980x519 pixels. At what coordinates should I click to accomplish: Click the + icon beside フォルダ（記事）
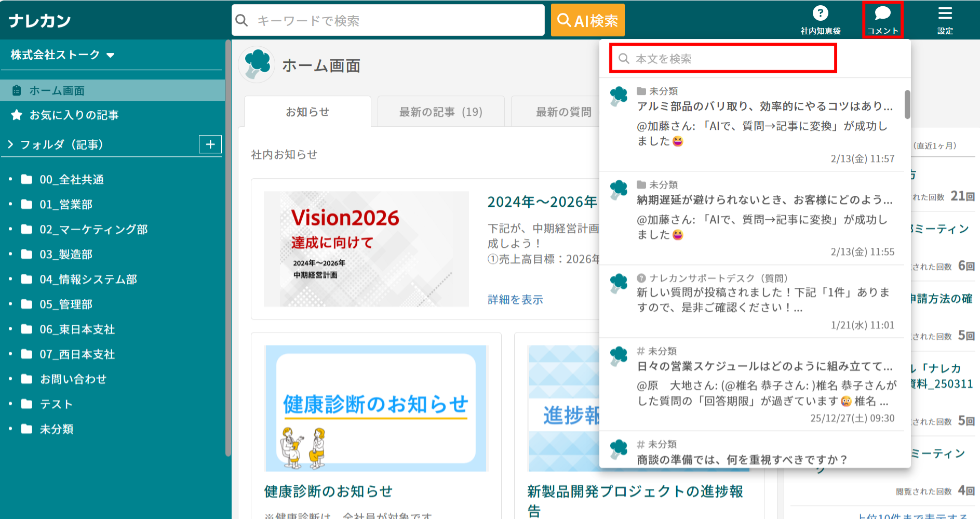point(210,144)
